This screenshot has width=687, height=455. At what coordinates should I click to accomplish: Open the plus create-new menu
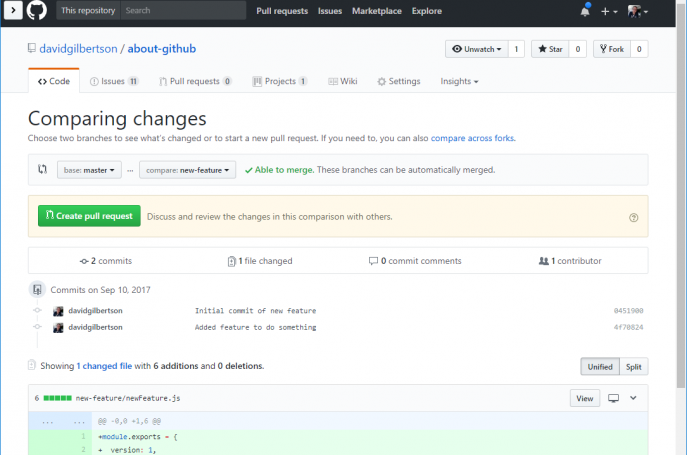tap(609, 11)
